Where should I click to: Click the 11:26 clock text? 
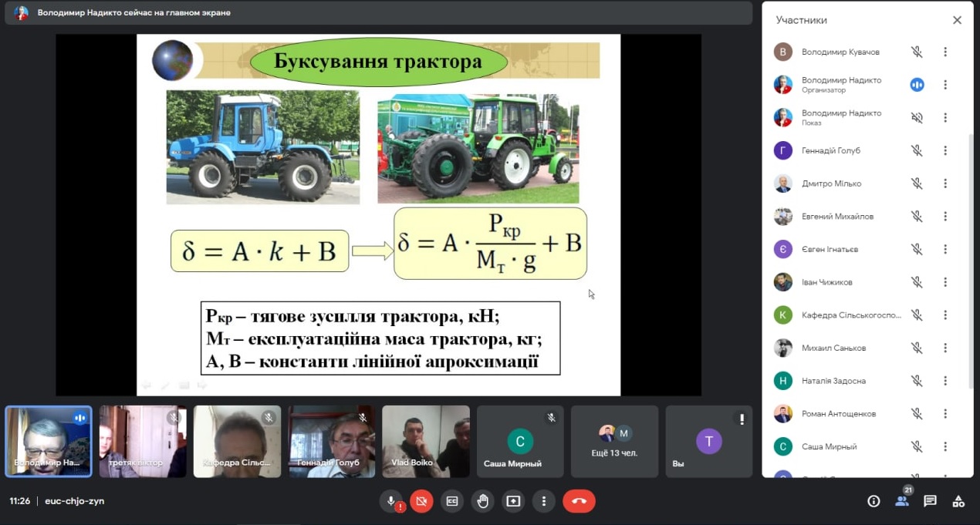tap(20, 501)
